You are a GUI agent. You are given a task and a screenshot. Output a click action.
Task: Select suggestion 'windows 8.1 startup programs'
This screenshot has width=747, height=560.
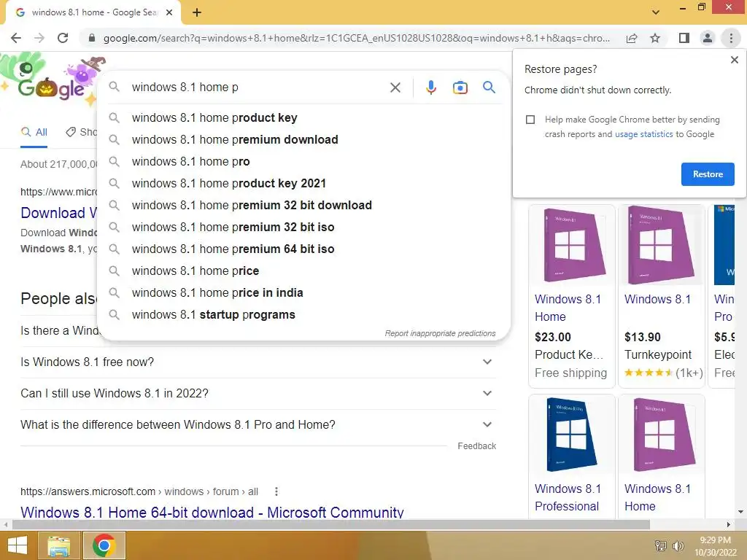pos(304,315)
